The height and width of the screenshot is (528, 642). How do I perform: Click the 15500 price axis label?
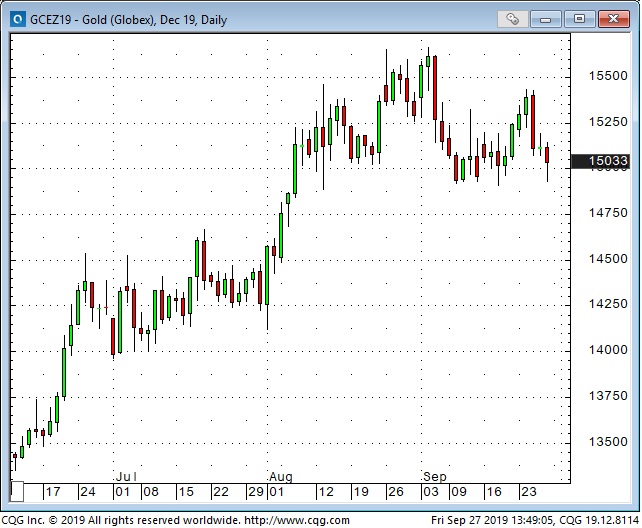(x=608, y=76)
